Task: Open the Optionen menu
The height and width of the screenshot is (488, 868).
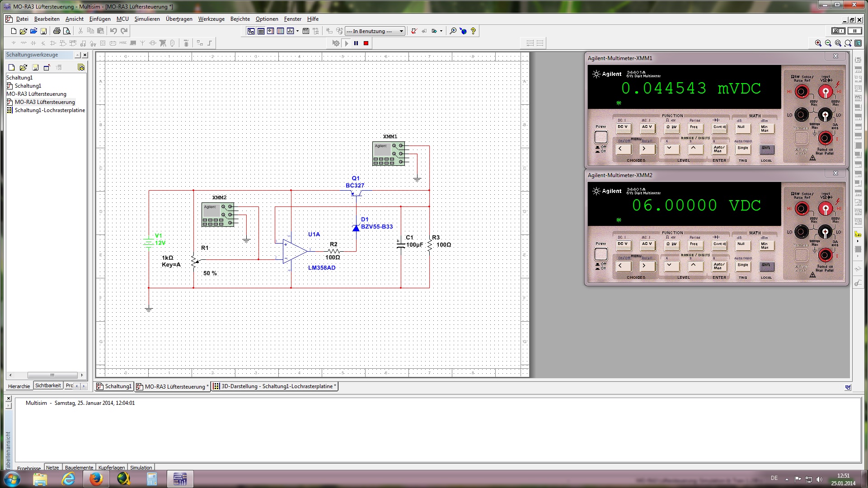Action: point(267,19)
